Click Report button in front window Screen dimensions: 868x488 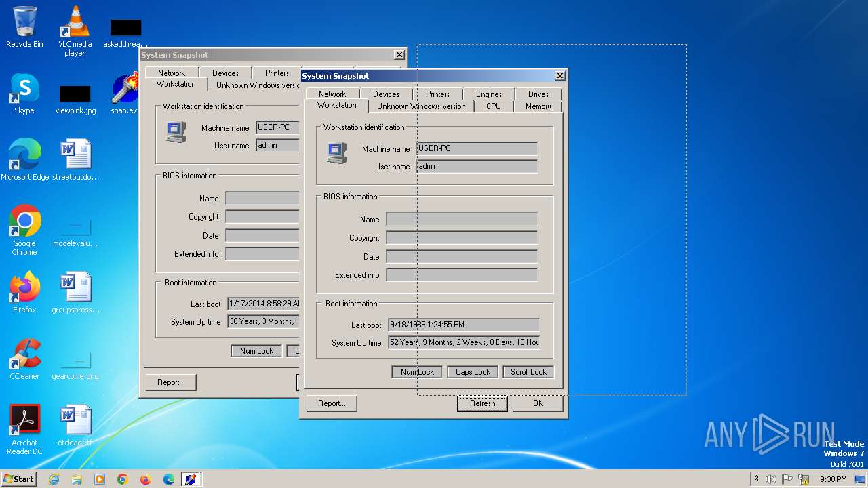click(332, 403)
